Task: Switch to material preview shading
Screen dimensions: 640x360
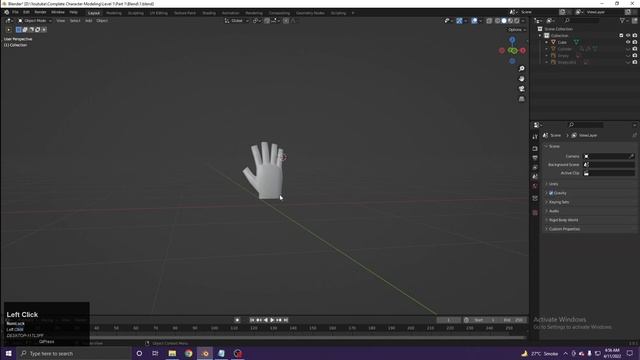Action: click(x=511, y=21)
